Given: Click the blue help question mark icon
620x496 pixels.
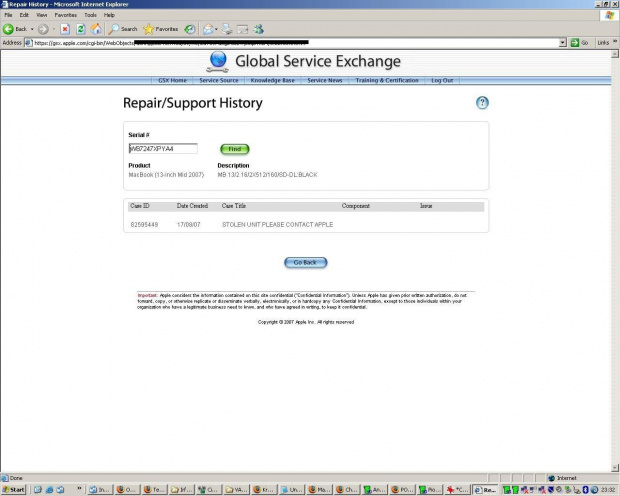Looking at the screenshot, I should click(482, 103).
